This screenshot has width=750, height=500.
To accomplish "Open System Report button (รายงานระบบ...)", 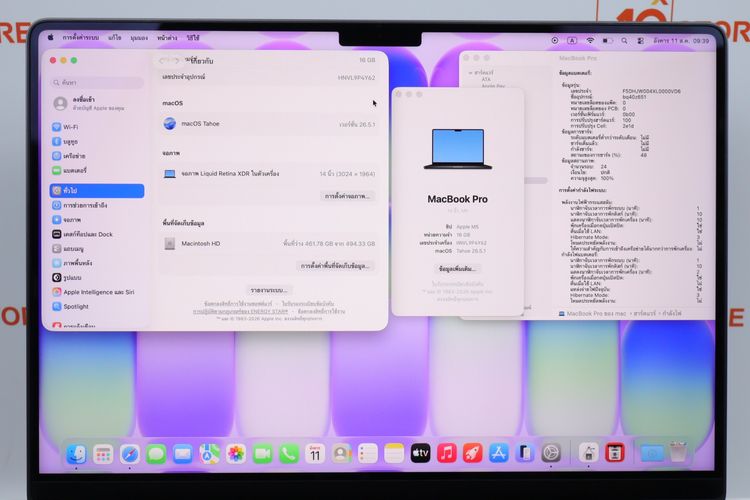I will coord(269,290).
